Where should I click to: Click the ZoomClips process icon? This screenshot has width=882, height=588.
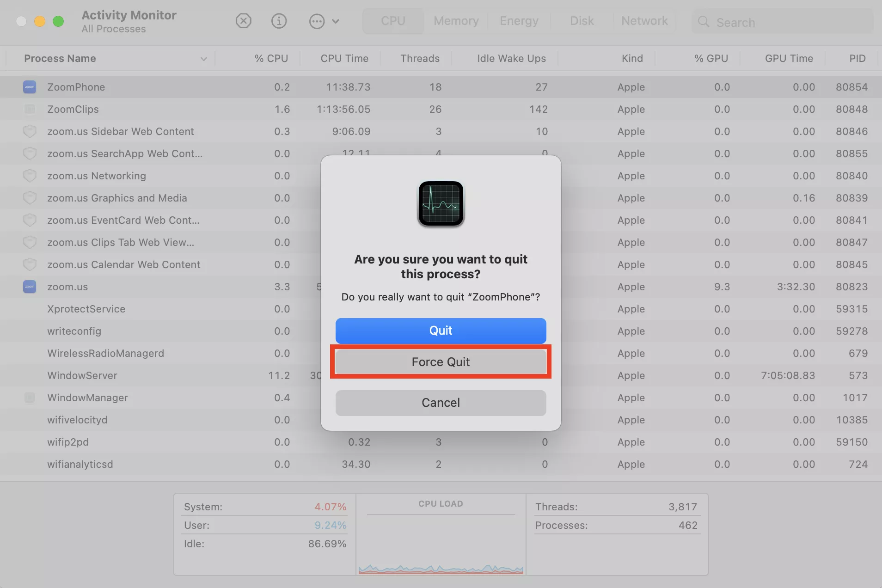[x=30, y=109]
